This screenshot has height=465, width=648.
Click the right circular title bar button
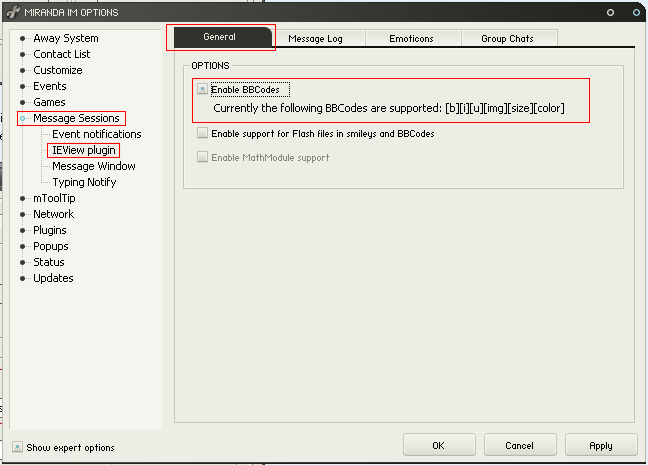point(636,13)
